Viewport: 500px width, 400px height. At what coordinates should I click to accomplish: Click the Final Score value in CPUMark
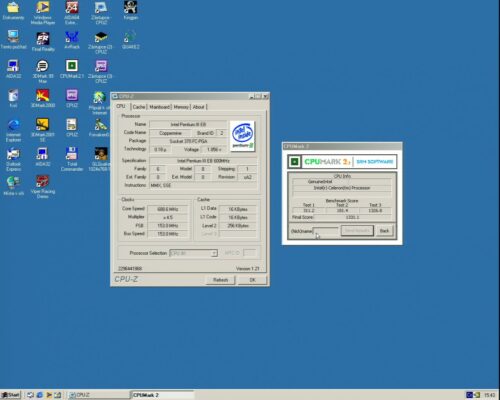coord(352,217)
